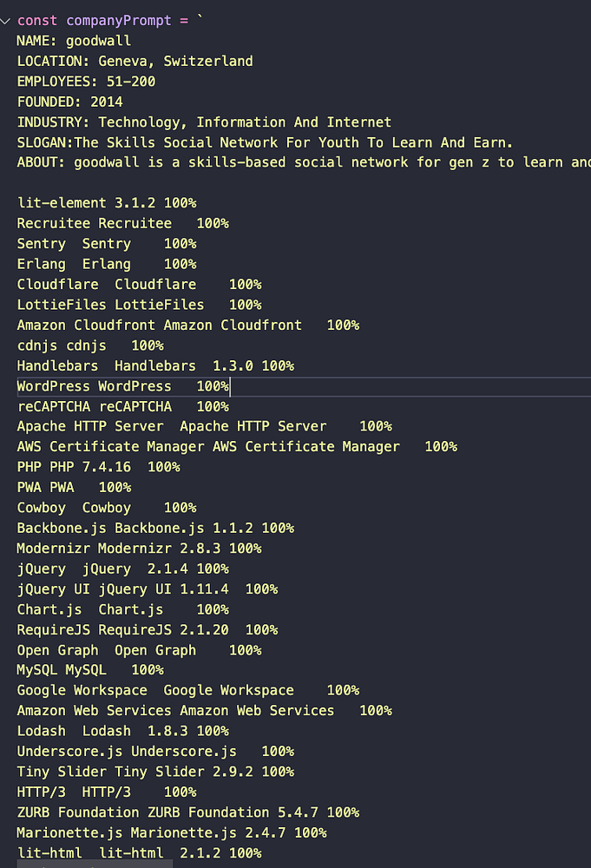Click the lit-element 3.1.2 line
The height and width of the screenshot is (868, 591).
(x=106, y=203)
